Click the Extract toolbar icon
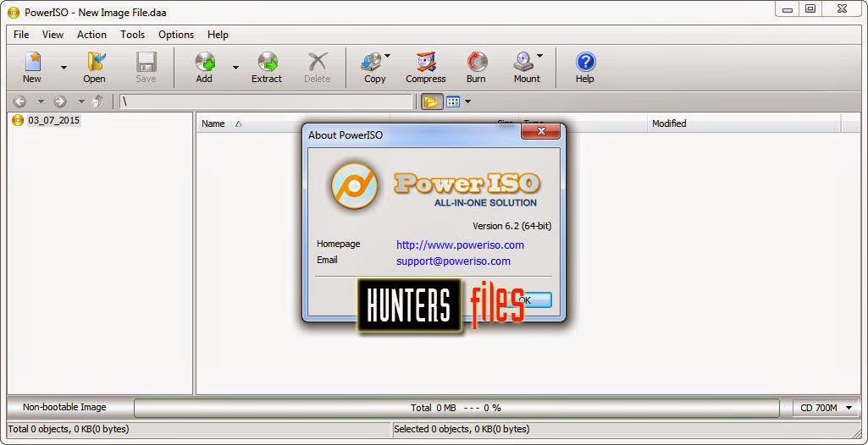Screen dimensions: 868x445 [x=267, y=67]
